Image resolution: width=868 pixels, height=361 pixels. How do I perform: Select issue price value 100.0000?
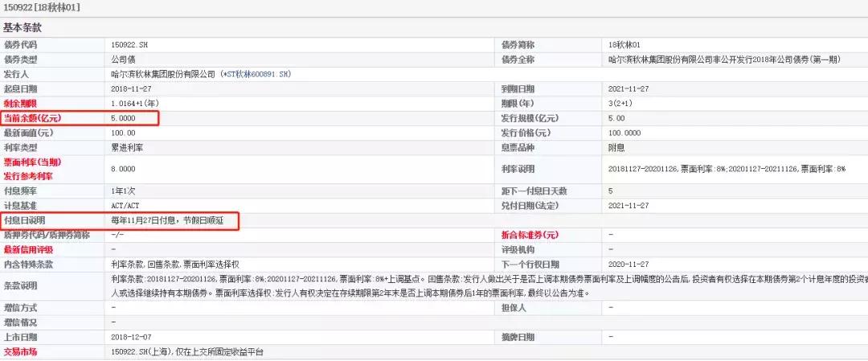pyautogui.click(x=624, y=133)
